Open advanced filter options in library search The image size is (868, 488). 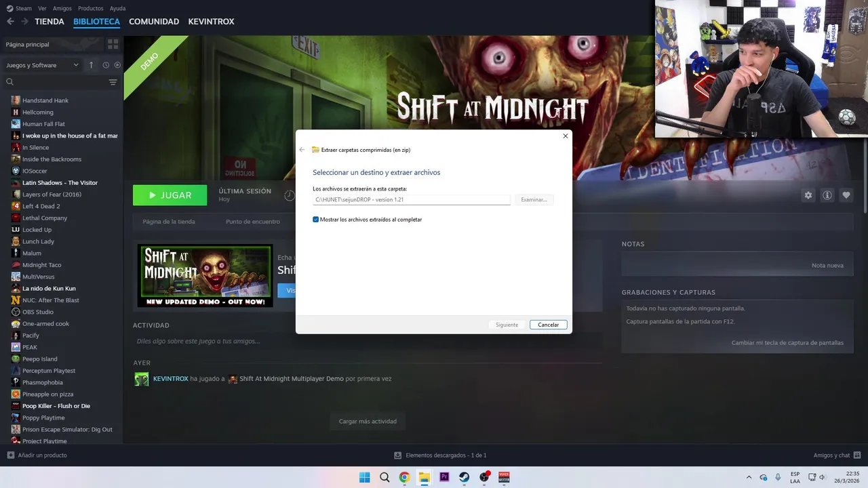tap(113, 82)
